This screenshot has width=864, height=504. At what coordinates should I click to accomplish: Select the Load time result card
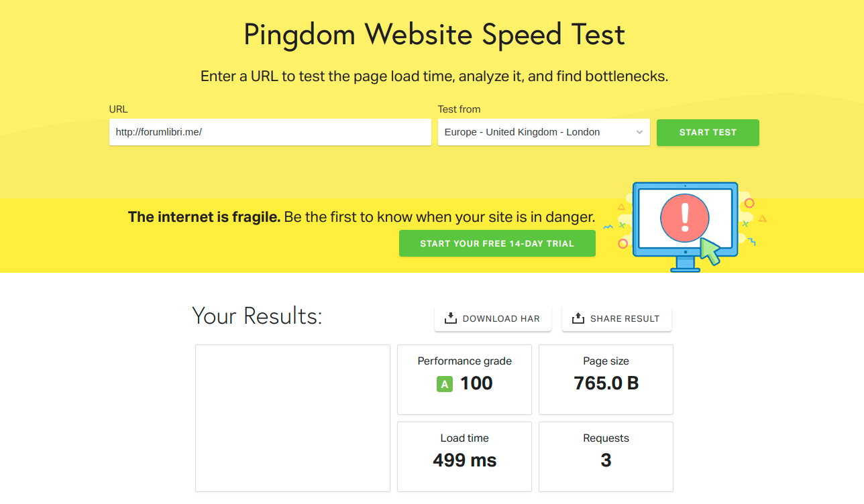464,456
